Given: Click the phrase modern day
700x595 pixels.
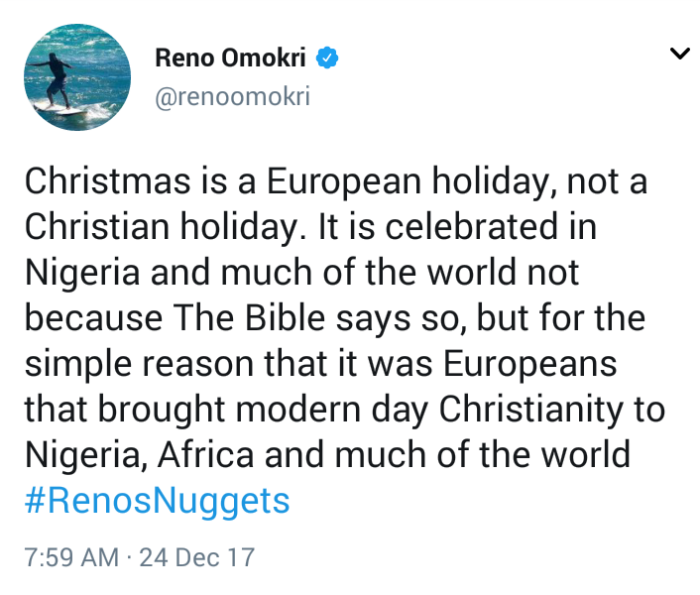Looking at the screenshot, I should tap(332, 410).
